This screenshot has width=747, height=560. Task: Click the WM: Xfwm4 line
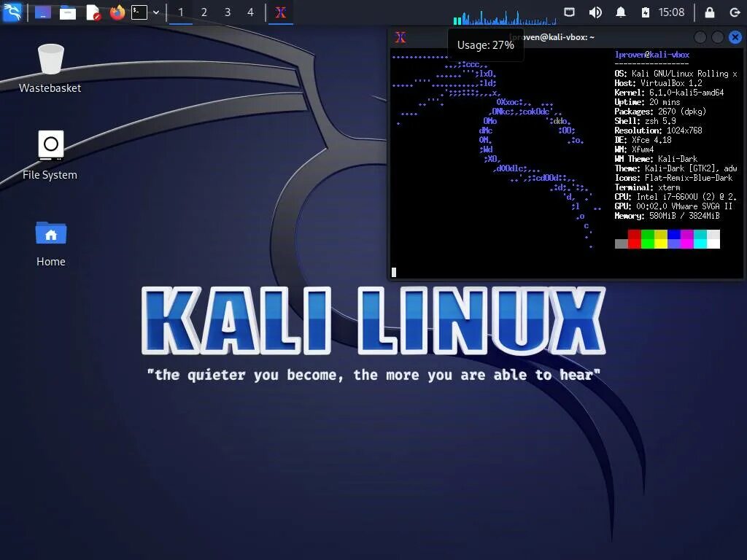[x=634, y=149]
